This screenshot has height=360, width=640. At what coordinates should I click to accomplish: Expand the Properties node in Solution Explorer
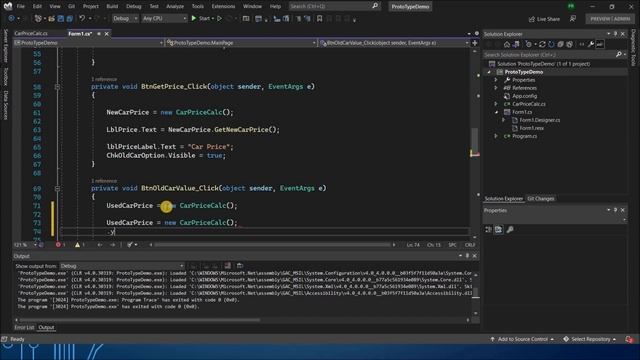tap(496, 80)
